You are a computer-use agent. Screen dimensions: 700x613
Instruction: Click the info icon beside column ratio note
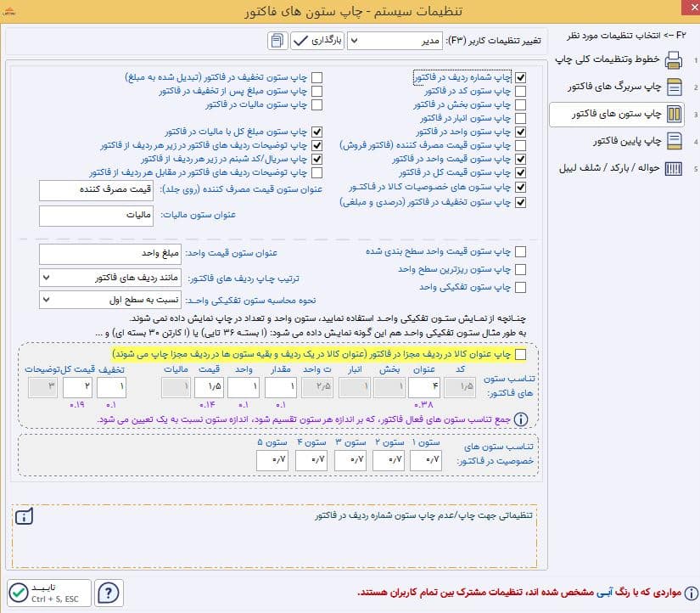tap(520, 419)
